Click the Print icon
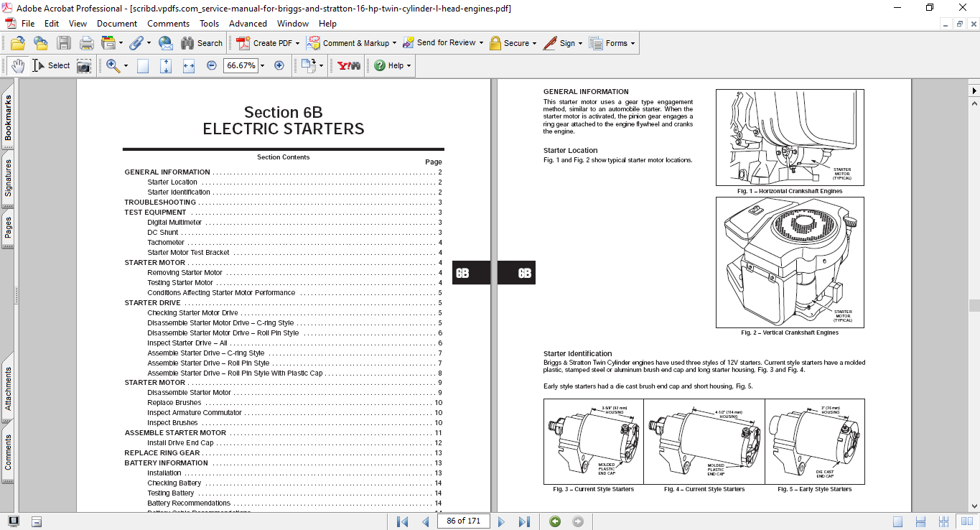Image resolution: width=980 pixels, height=530 pixels. point(86,43)
